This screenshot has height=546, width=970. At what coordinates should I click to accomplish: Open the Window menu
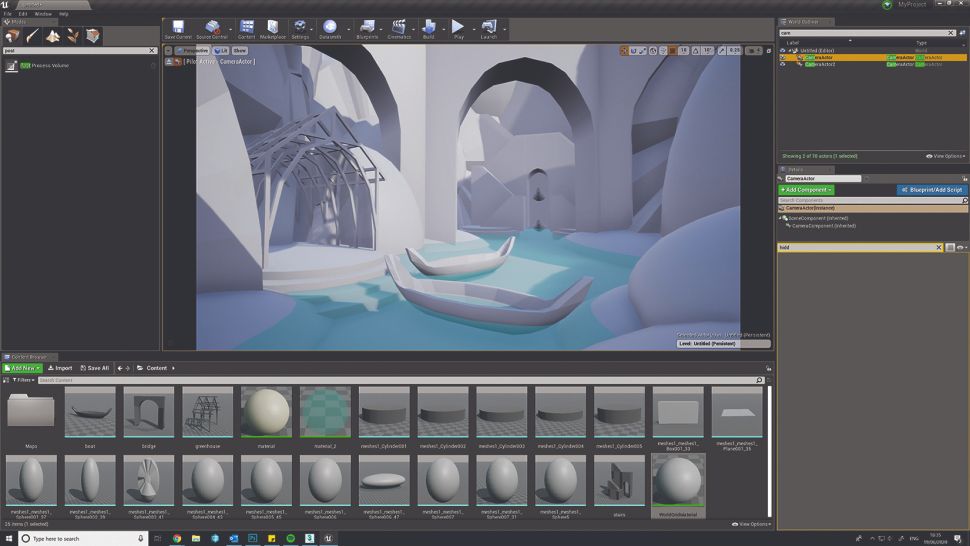coord(42,14)
